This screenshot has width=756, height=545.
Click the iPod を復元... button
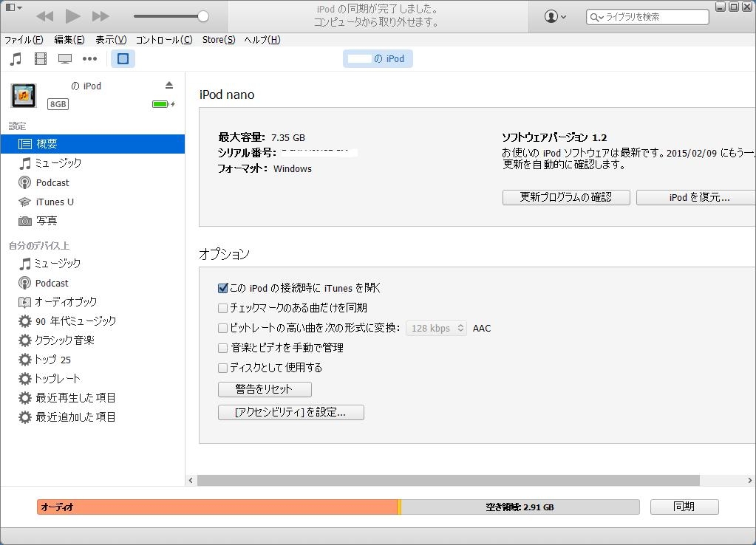[x=696, y=198]
